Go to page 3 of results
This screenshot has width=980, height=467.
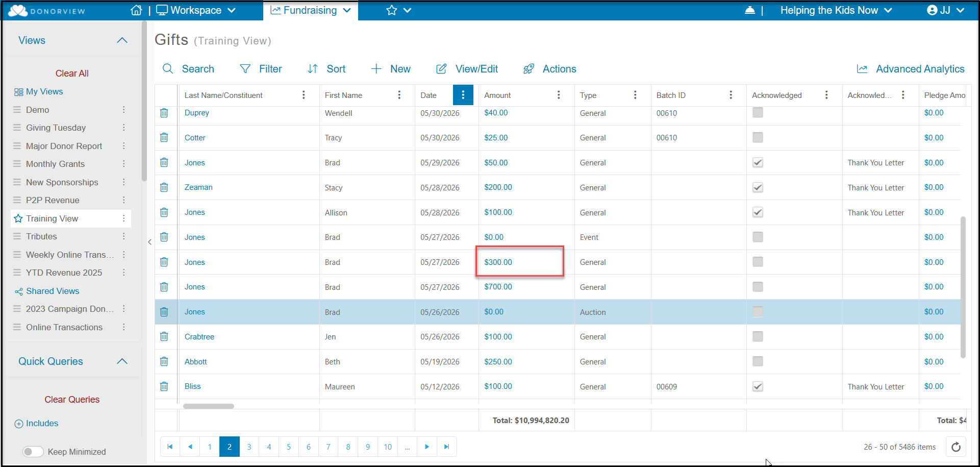(249, 447)
